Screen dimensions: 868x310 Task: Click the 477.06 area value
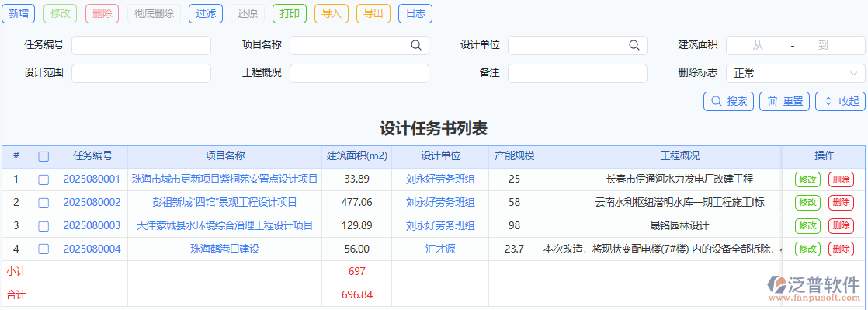357,203
